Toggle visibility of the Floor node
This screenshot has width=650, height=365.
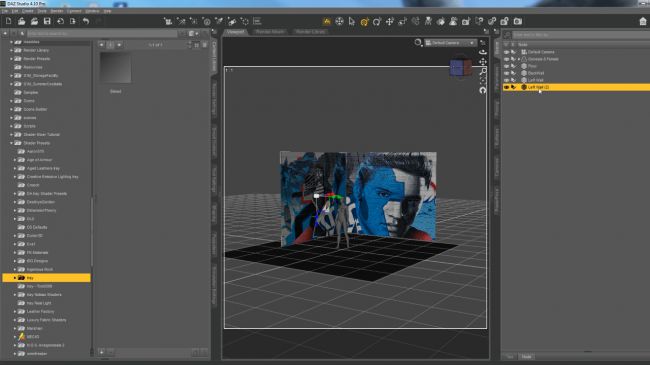point(506,66)
